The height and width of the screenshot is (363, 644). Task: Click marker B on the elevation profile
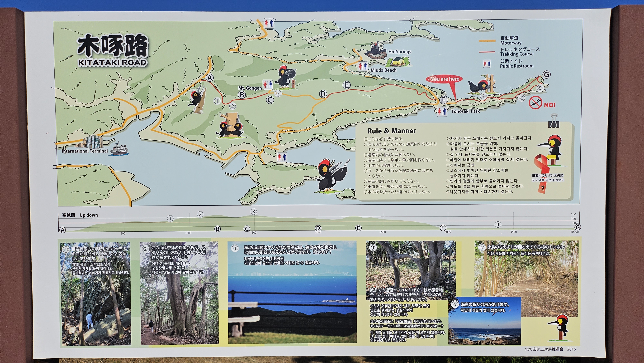click(x=218, y=229)
